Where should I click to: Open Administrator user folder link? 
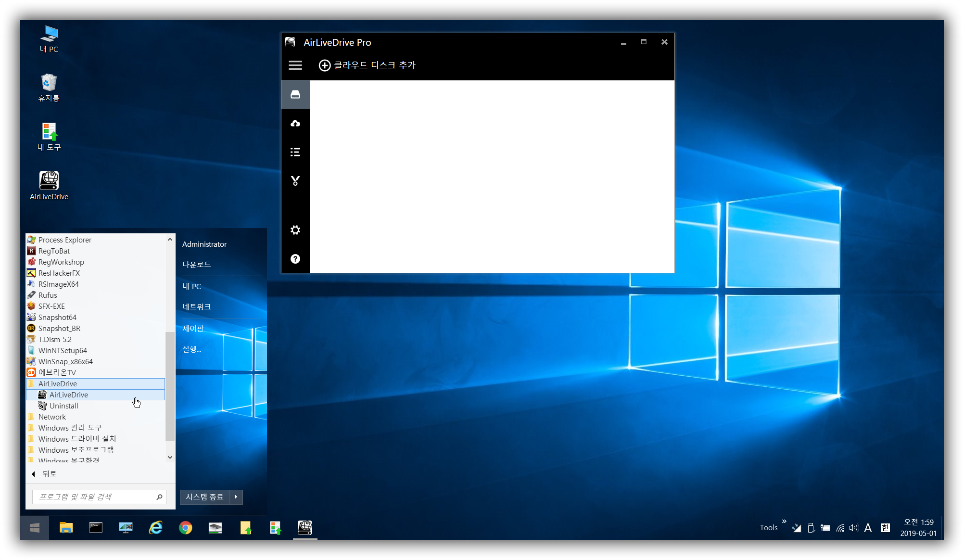(x=204, y=244)
